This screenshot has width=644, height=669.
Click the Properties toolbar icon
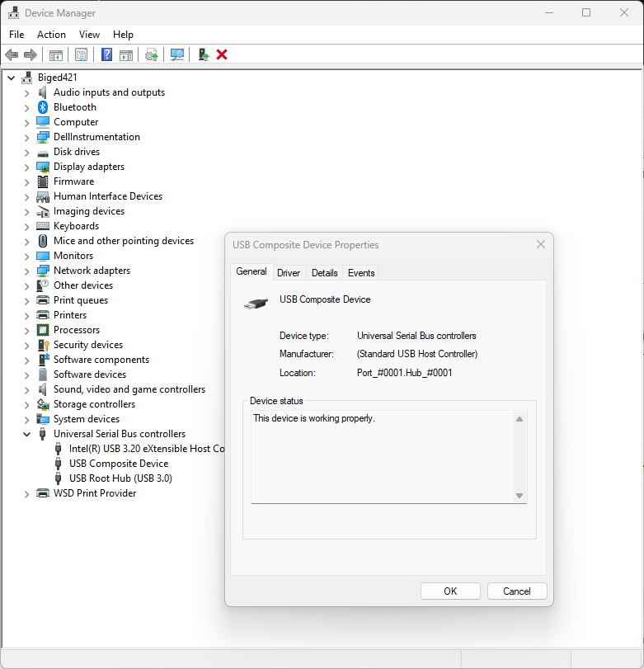pyautogui.click(x=81, y=54)
